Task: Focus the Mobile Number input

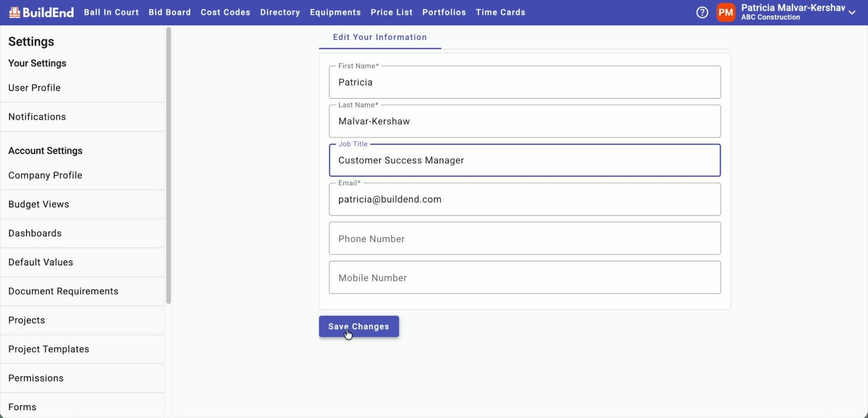Action: (x=525, y=277)
